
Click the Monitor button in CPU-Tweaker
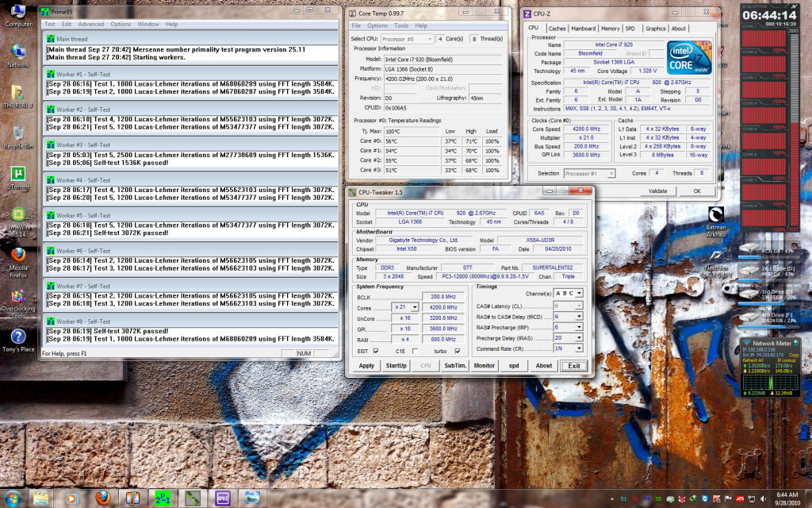point(485,366)
